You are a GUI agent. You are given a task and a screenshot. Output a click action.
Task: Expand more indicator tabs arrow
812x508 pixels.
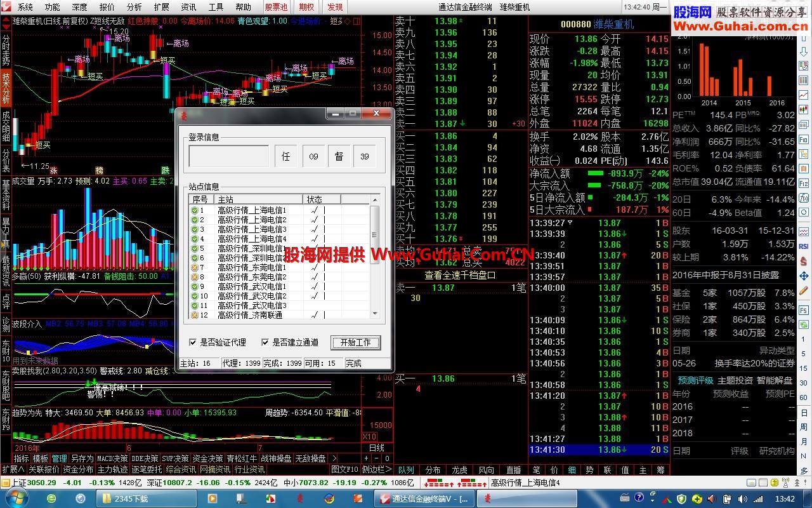(x=334, y=458)
